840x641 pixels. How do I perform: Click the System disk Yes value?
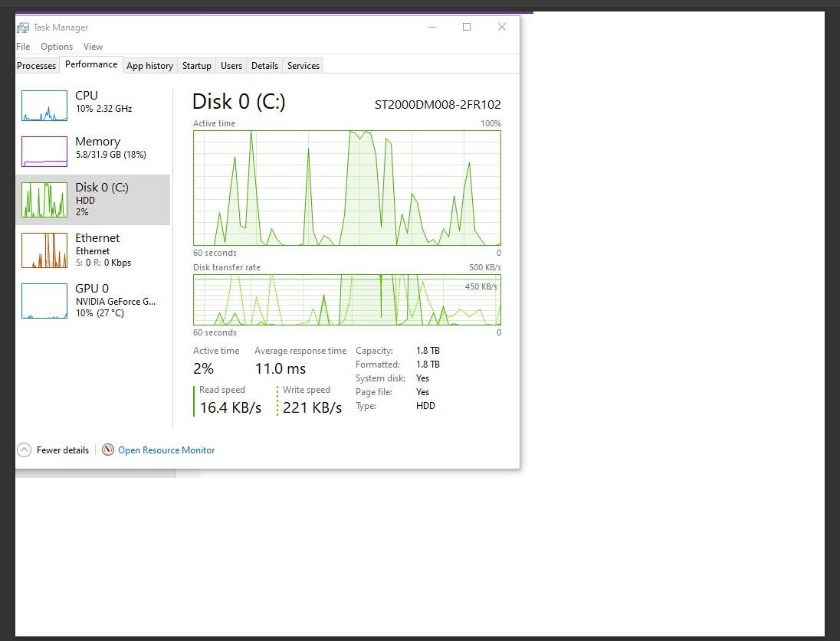[422, 378]
